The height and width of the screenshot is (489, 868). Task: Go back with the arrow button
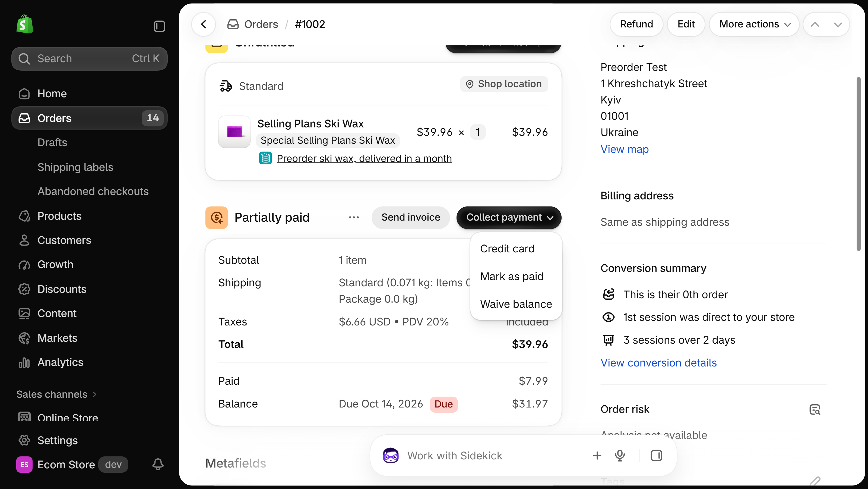(x=204, y=24)
